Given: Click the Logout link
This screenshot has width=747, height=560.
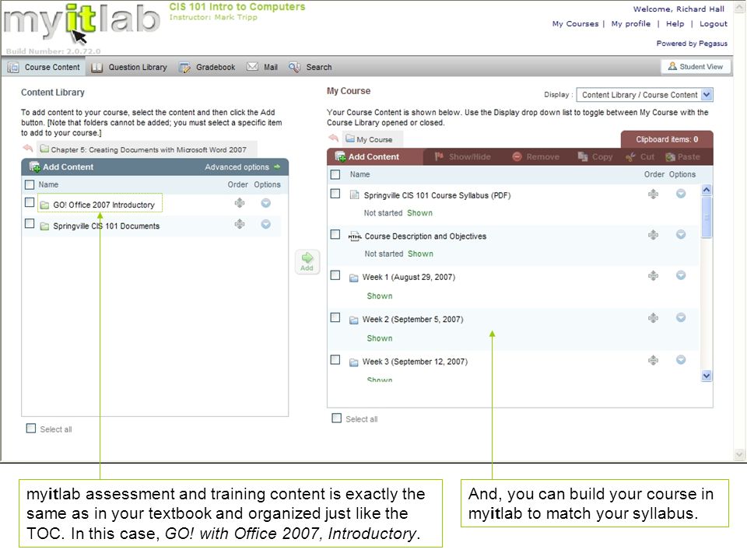Looking at the screenshot, I should tap(714, 24).
